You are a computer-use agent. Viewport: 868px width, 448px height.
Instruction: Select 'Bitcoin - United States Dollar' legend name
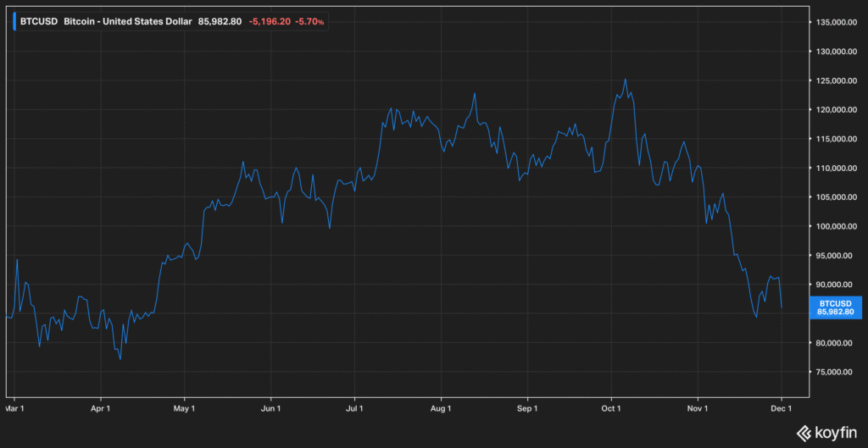[128, 21]
